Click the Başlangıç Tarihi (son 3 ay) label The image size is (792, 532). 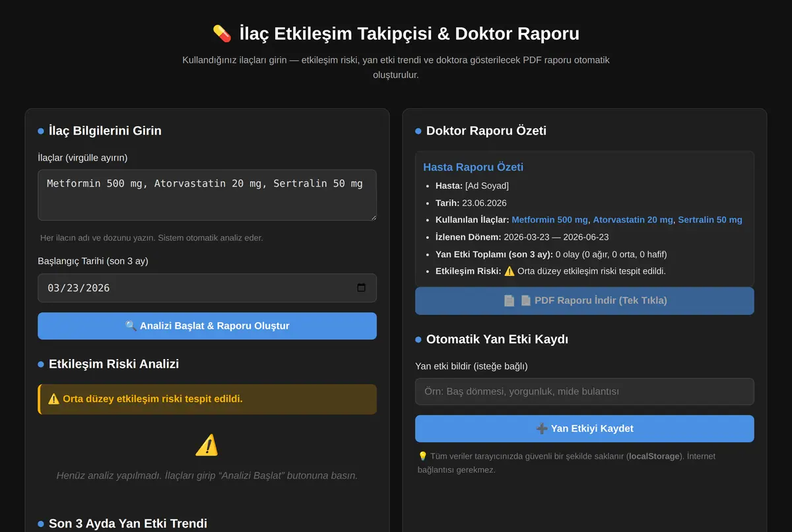[x=93, y=261]
